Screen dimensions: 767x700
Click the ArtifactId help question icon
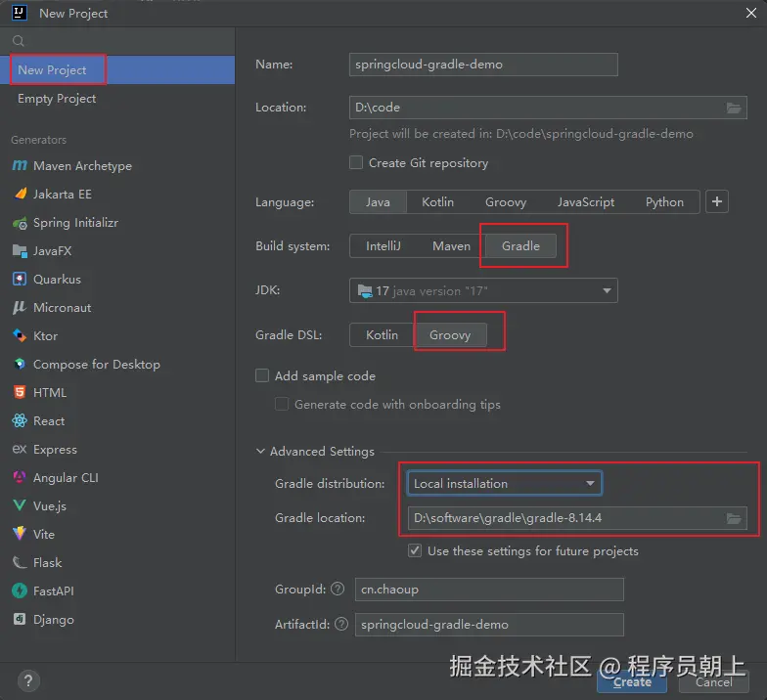pyautogui.click(x=341, y=624)
